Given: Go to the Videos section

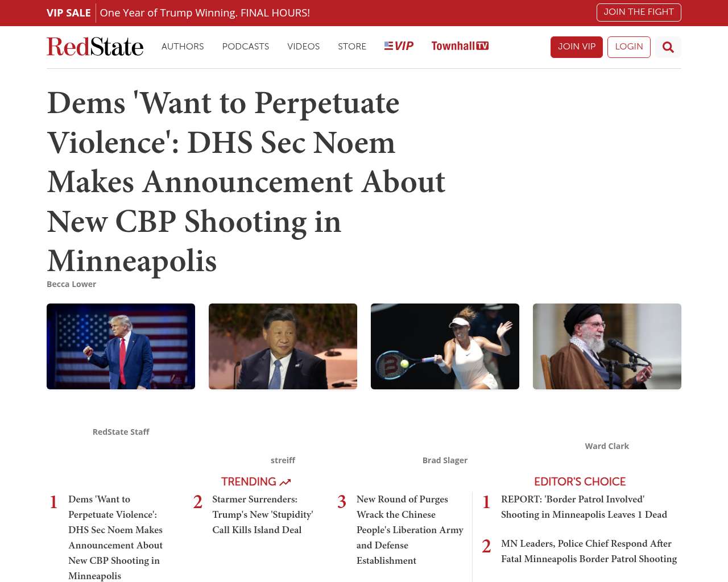Looking at the screenshot, I should pos(303,47).
